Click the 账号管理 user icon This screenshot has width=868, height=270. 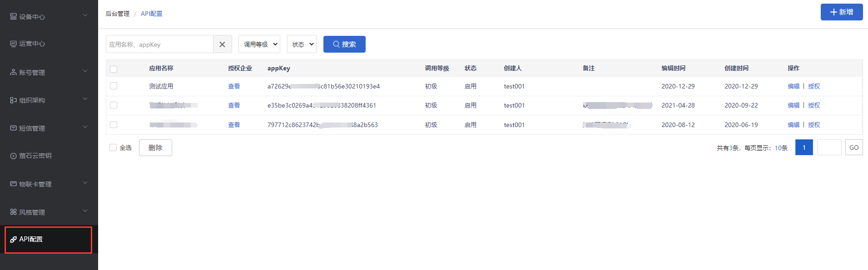(x=13, y=72)
